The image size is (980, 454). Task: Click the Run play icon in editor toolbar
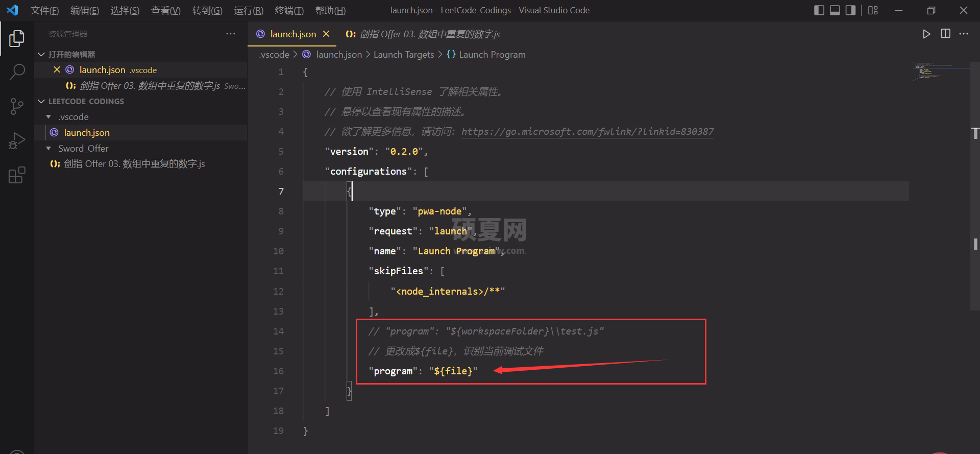(x=926, y=34)
